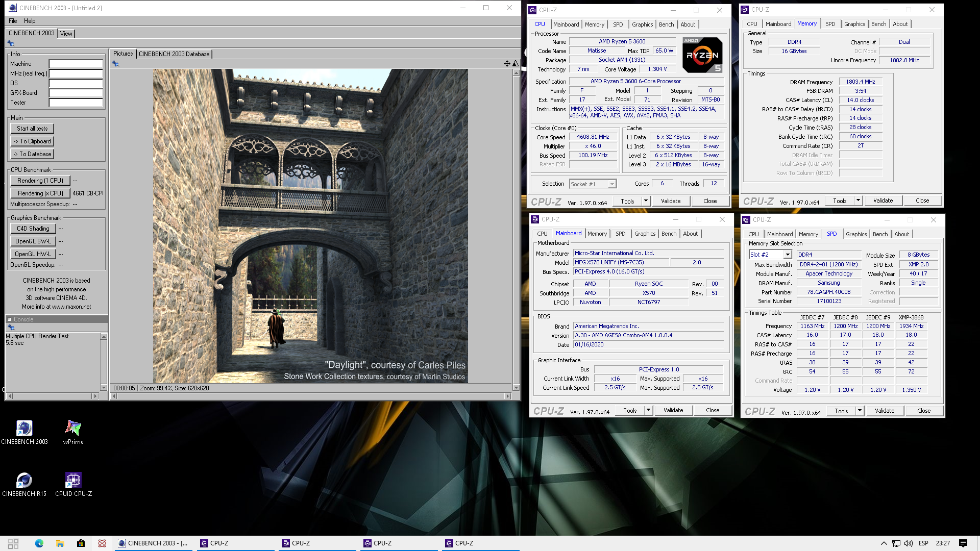
Task: Open CINEBENCH 2003 desktop shortcut
Action: click(x=24, y=432)
